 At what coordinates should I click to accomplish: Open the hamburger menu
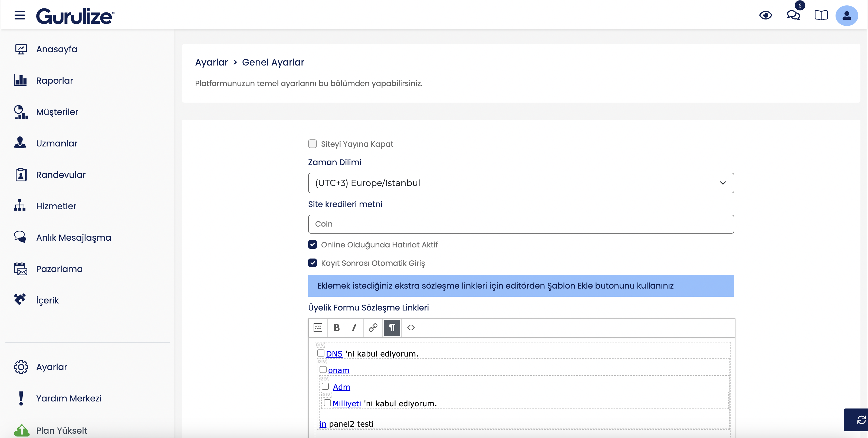[x=19, y=15]
